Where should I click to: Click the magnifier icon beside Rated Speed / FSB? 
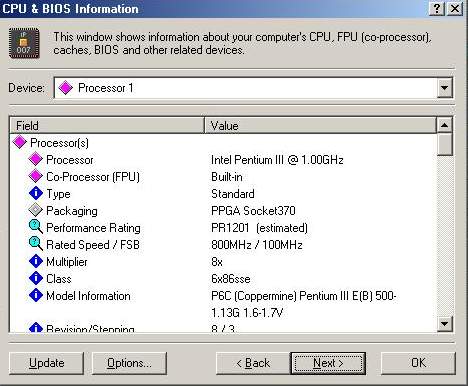36,244
